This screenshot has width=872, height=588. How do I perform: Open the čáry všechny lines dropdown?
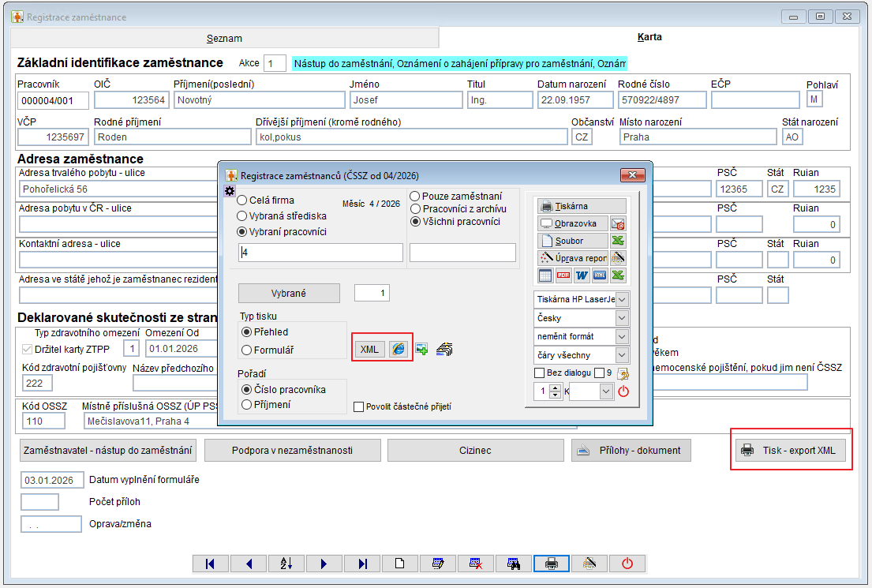(622, 355)
